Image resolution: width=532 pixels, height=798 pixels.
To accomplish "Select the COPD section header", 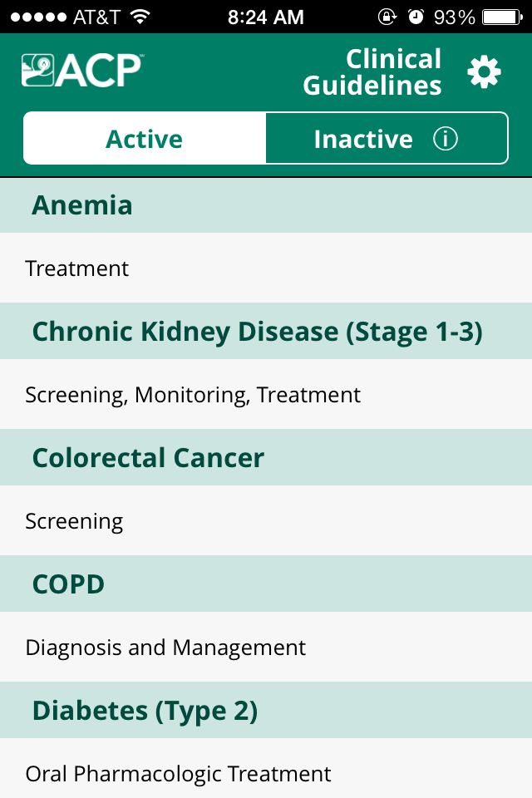I will 266,584.
